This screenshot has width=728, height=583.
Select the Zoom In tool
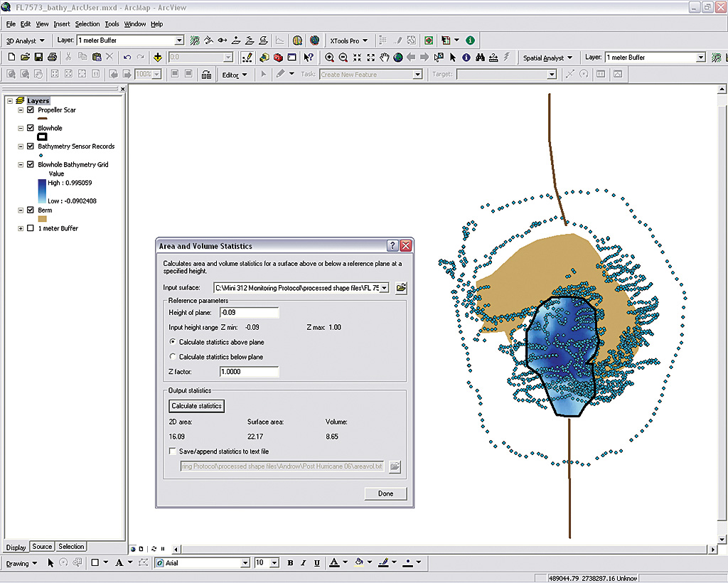pos(330,58)
